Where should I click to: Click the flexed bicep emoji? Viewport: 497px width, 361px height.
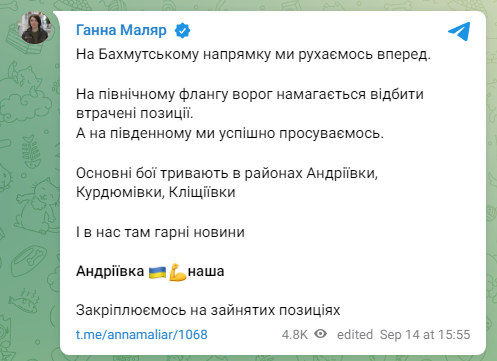(177, 272)
